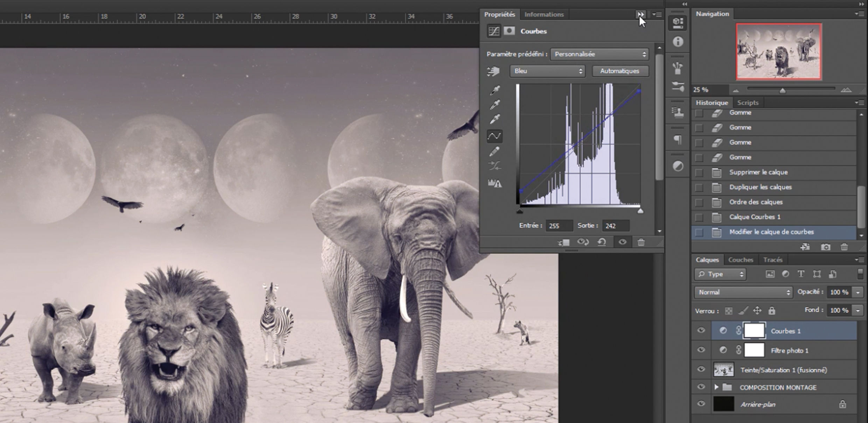Select the pencil draw-curve tool
Image resolution: width=868 pixels, height=423 pixels.
(x=495, y=151)
